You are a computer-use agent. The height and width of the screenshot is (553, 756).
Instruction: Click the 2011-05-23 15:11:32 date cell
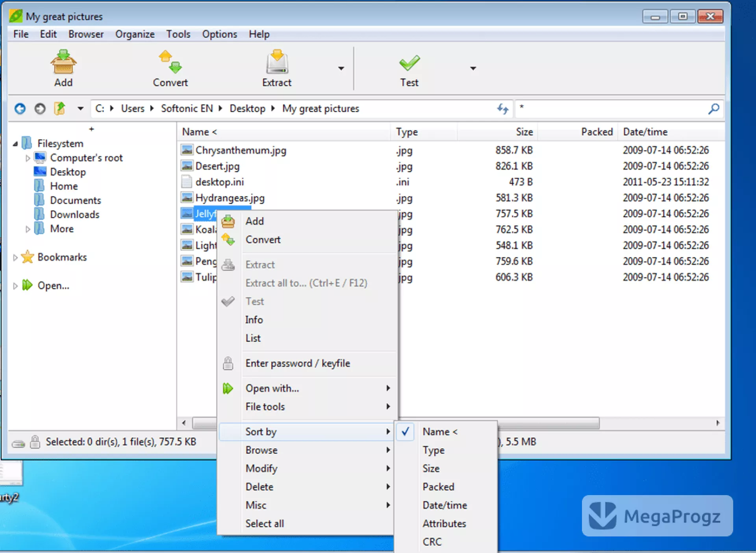tap(666, 182)
